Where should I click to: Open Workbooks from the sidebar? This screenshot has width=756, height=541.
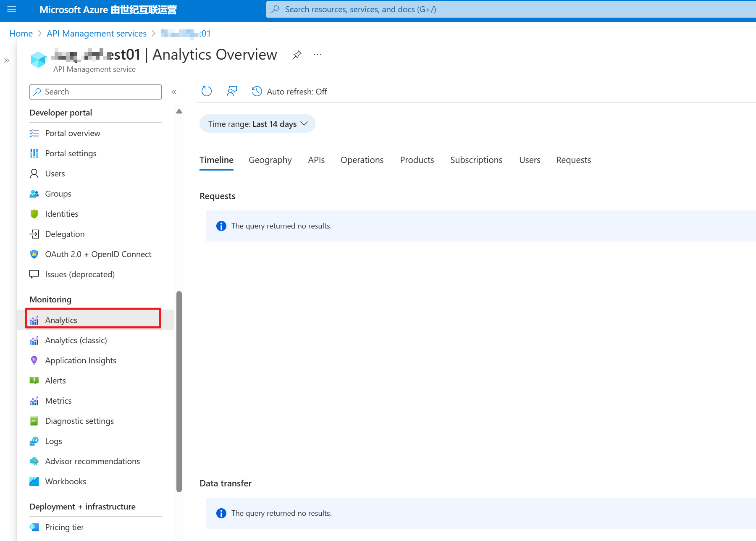coord(66,481)
